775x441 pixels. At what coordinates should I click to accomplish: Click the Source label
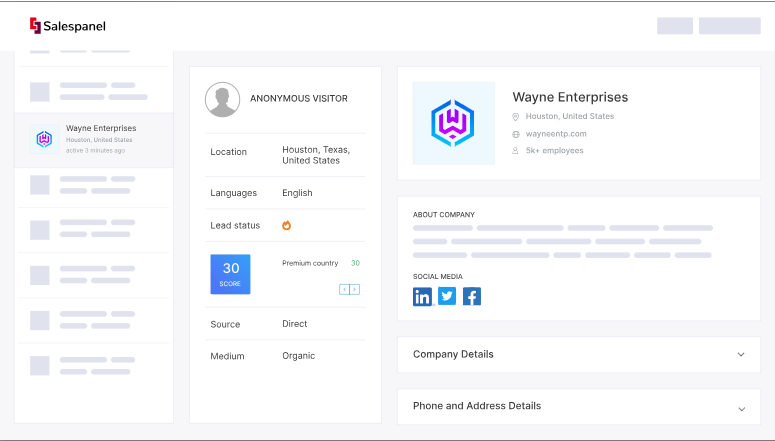coord(225,324)
